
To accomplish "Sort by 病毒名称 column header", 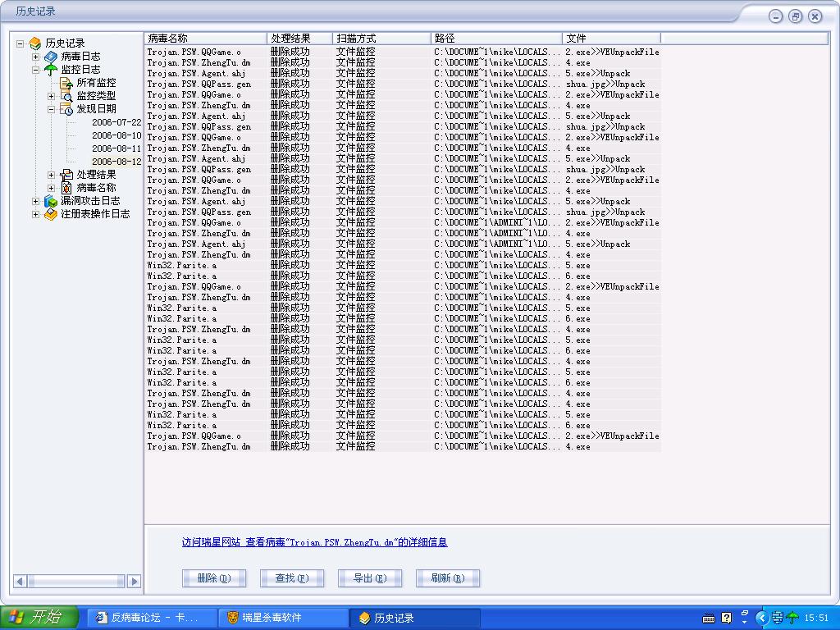I will 205,39.
